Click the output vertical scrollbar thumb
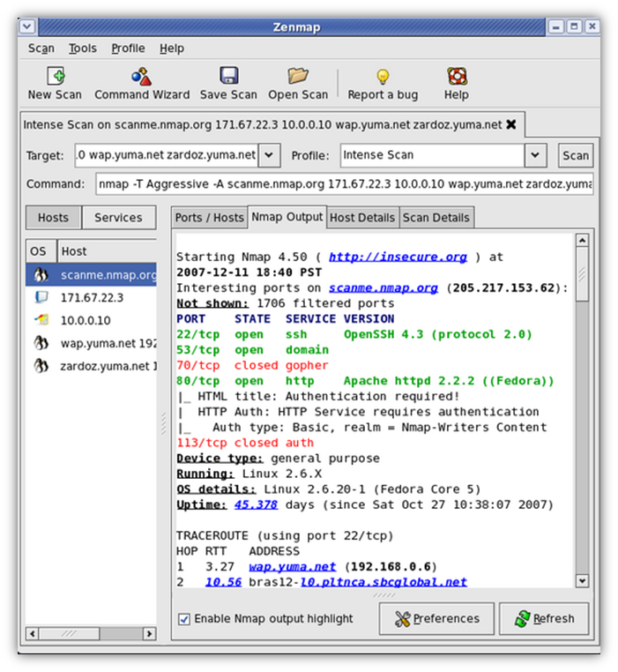This screenshot has height=672, width=618. coord(583,274)
